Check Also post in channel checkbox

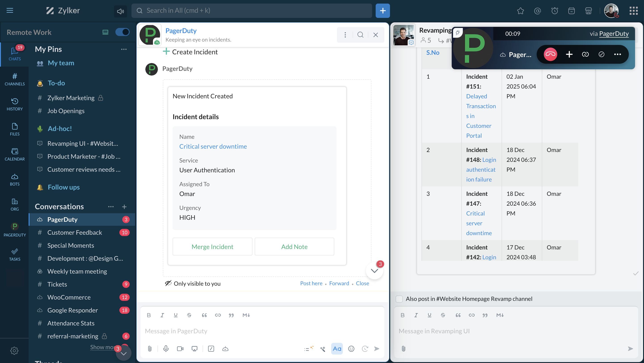(399, 299)
